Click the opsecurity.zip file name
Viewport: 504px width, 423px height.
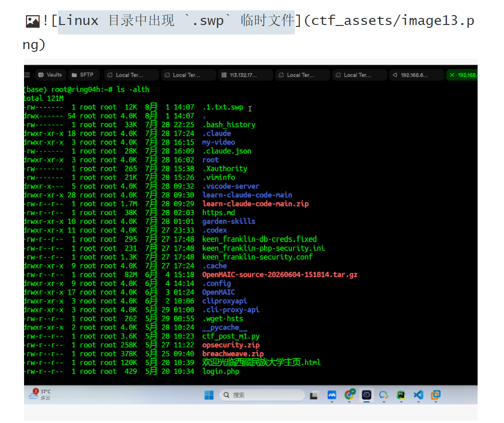click(231, 345)
